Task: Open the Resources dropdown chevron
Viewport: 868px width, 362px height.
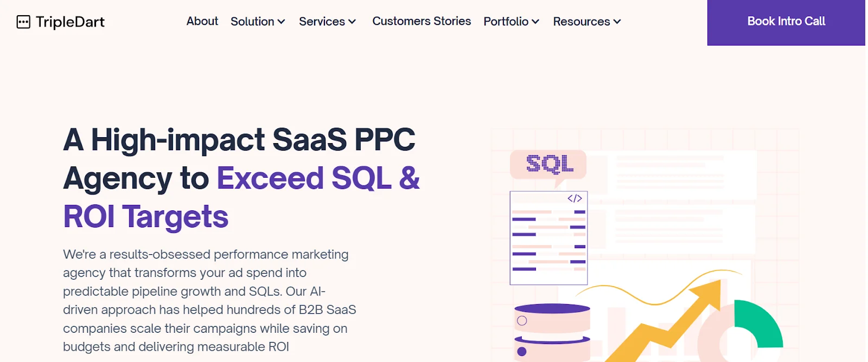Action: pyautogui.click(x=617, y=22)
